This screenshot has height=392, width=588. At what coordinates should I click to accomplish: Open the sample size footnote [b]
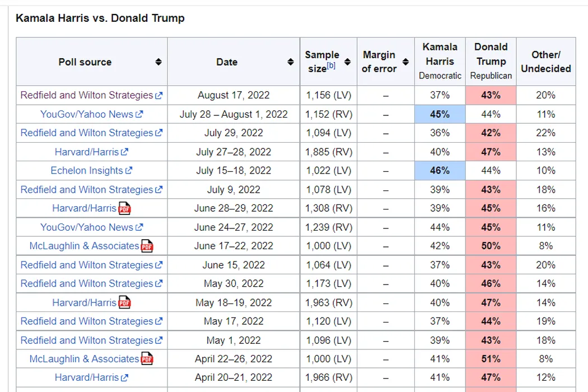click(331, 66)
